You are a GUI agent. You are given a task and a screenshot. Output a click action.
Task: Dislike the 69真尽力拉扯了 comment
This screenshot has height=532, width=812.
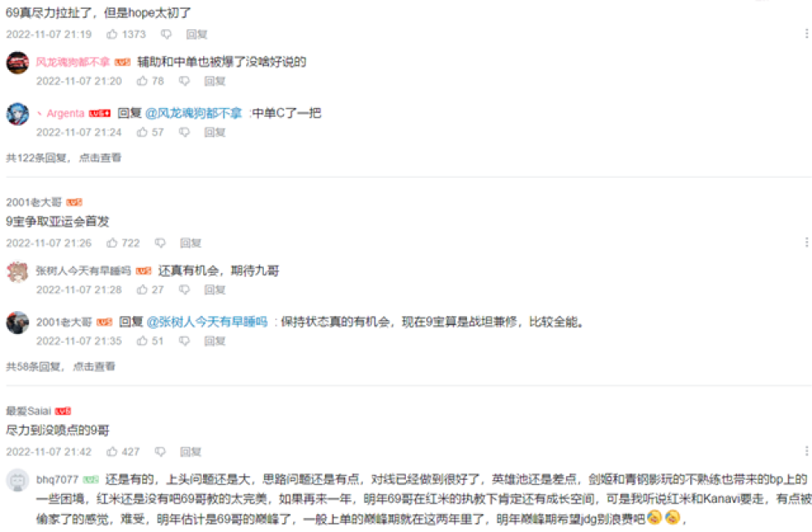click(x=166, y=34)
